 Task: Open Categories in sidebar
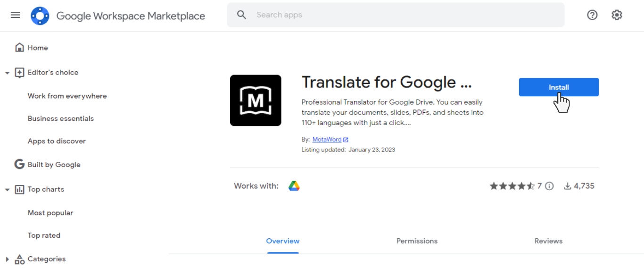point(47,259)
